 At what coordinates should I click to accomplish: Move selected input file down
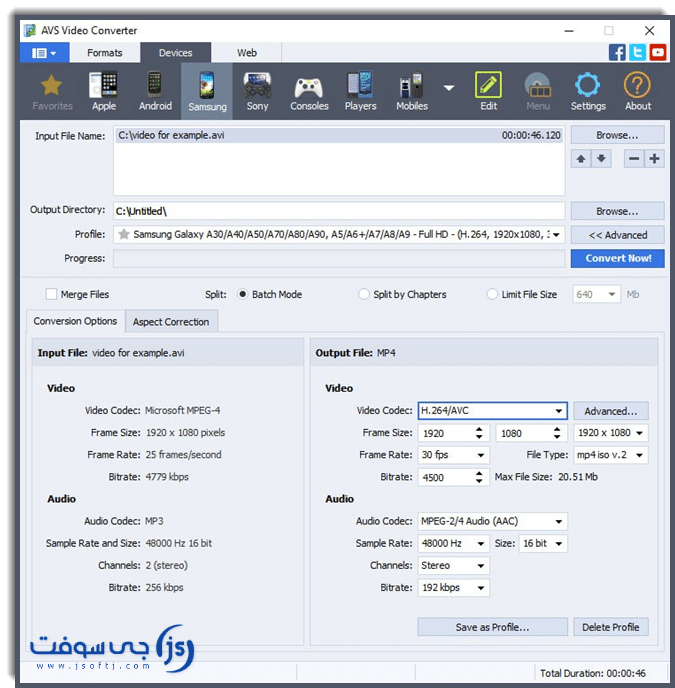pos(601,159)
